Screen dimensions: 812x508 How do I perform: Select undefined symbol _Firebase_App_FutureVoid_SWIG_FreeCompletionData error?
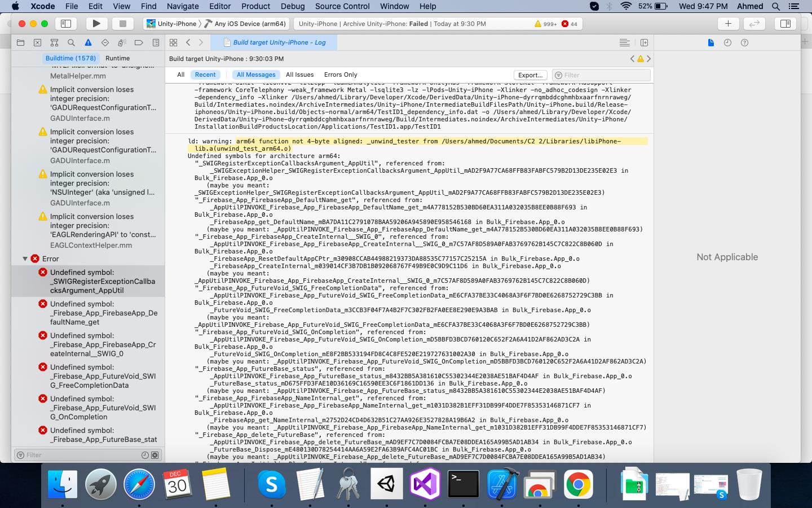(x=88, y=376)
